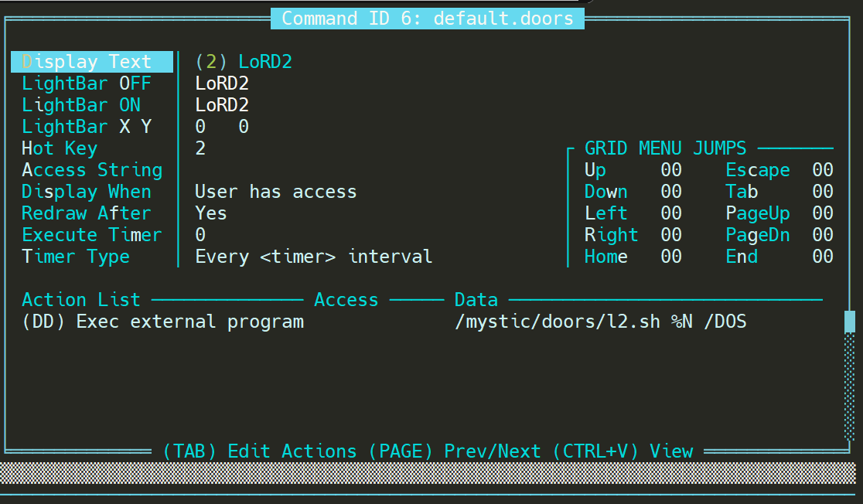Click the scrollbar on the right edge
Viewport: 863px width, 504px height.
tap(848, 320)
